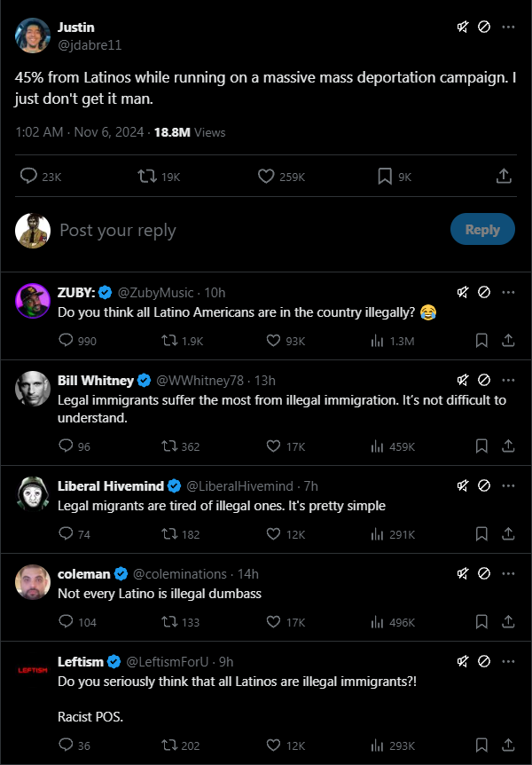Share ZUBY's reply

(x=508, y=341)
